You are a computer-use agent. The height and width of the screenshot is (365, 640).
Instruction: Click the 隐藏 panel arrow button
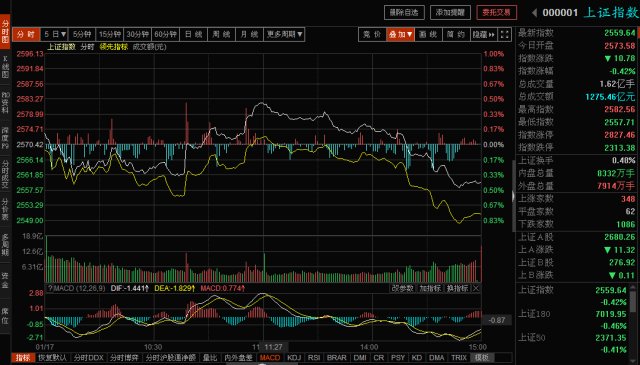click(484, 34)
